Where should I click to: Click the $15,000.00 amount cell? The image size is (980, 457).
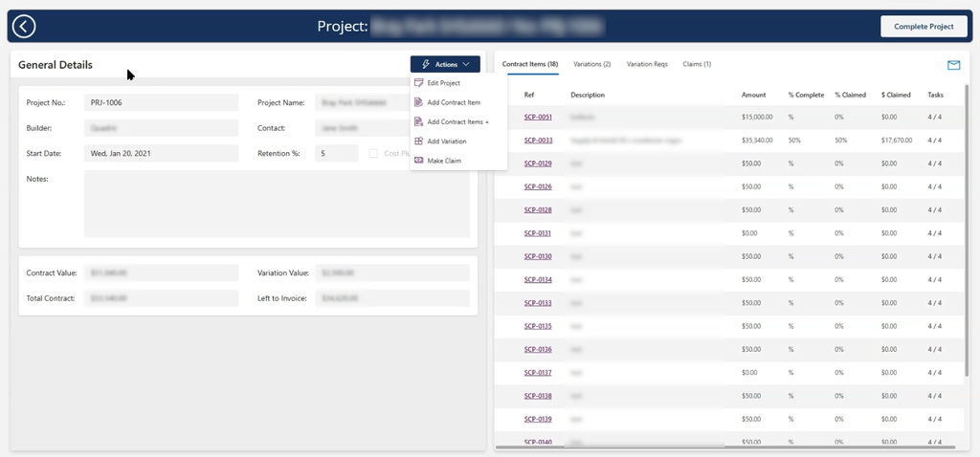click(757, 117)
